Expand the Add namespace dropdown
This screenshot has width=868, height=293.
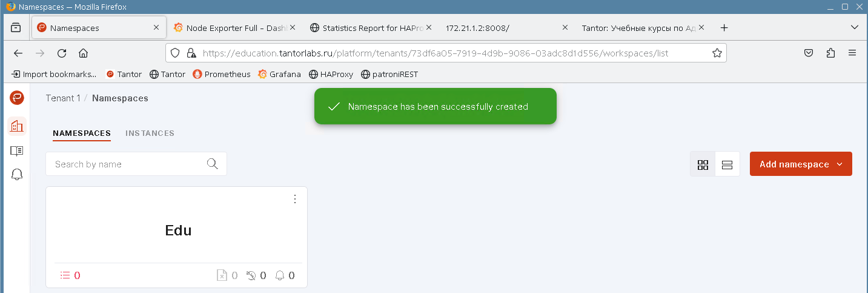840,164
